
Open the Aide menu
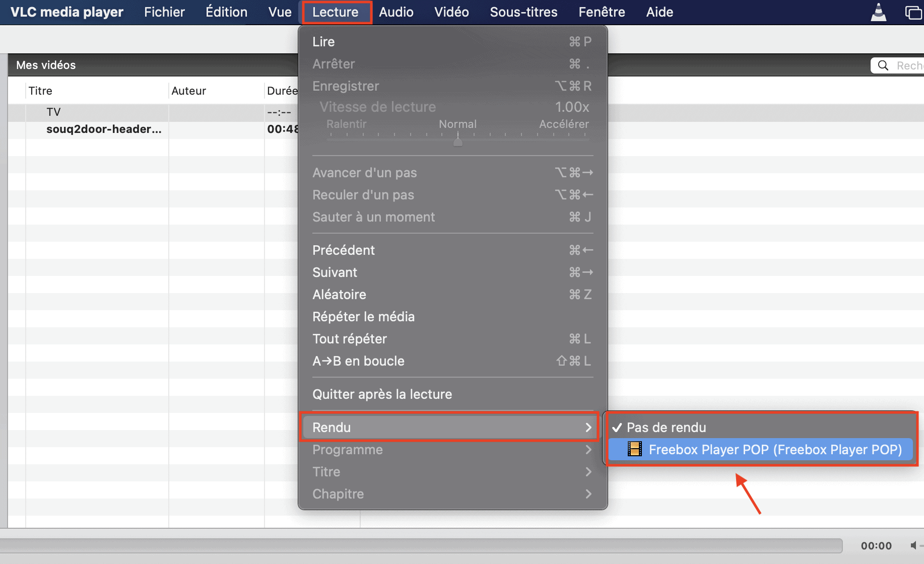pos(659,12)
